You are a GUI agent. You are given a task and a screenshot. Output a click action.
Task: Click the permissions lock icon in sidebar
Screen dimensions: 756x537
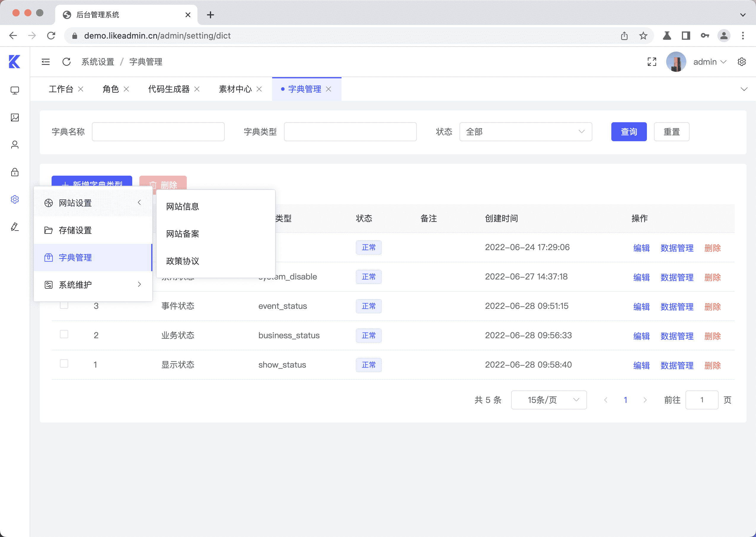pos(15,172)
